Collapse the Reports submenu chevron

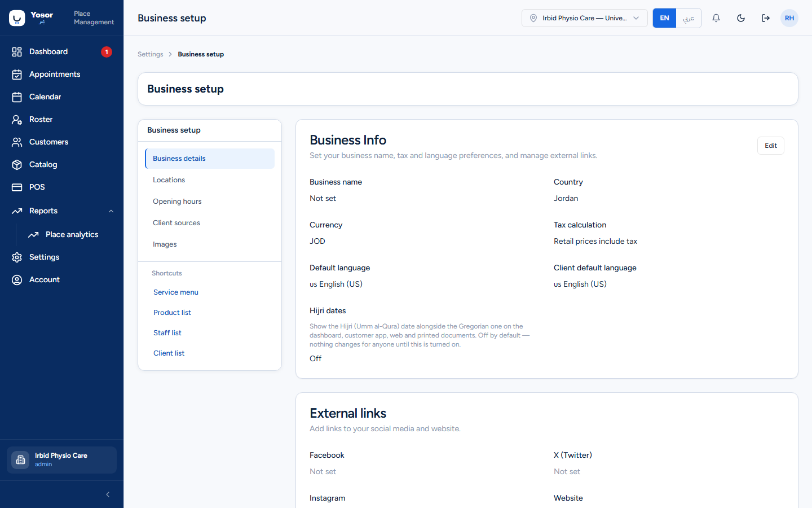tap(111, 211)
